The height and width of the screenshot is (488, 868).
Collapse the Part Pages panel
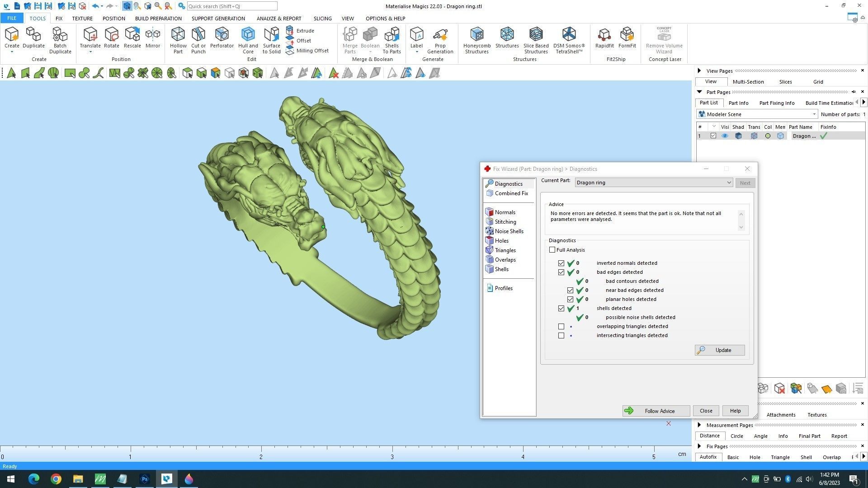click(x=699, y=92)
